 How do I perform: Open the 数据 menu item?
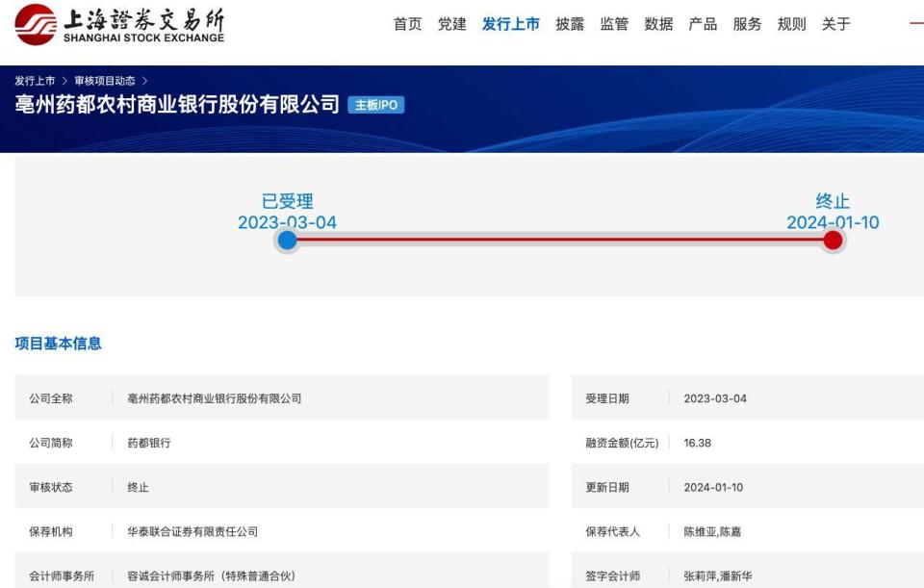pos(658,23)
